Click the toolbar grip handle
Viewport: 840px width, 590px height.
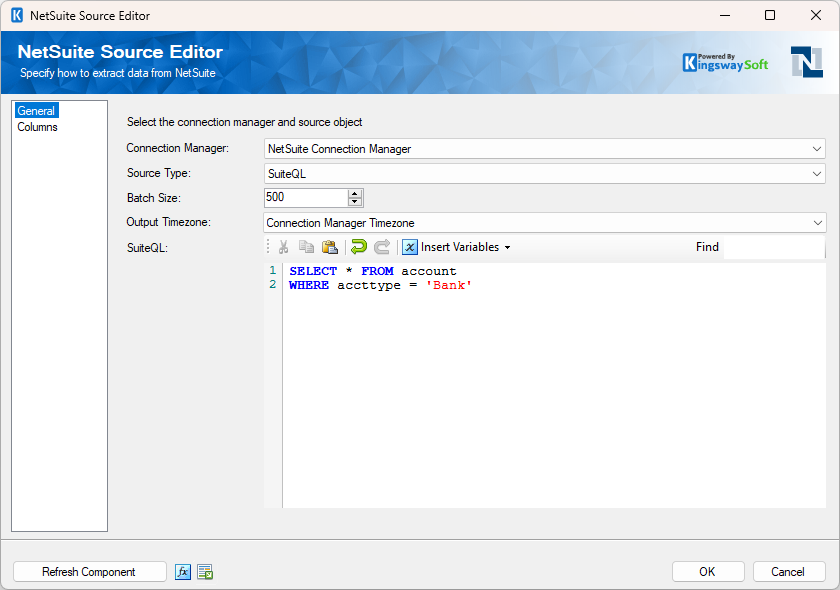pyautogui.click(x=268, y=247)
